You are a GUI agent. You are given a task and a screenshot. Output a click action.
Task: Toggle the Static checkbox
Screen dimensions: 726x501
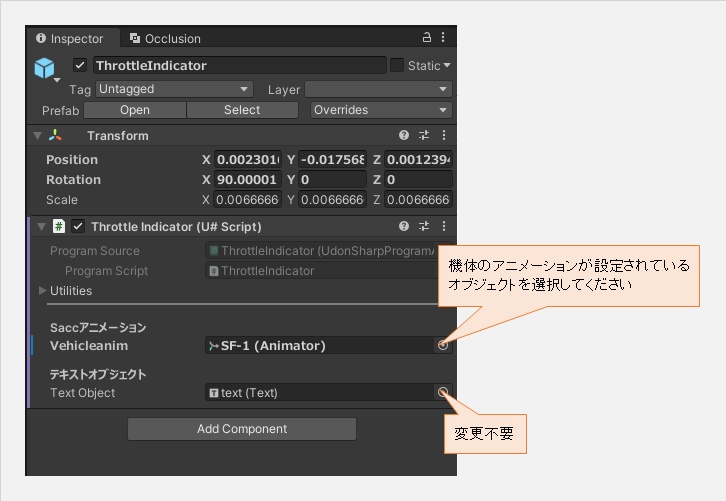point(397,65)
